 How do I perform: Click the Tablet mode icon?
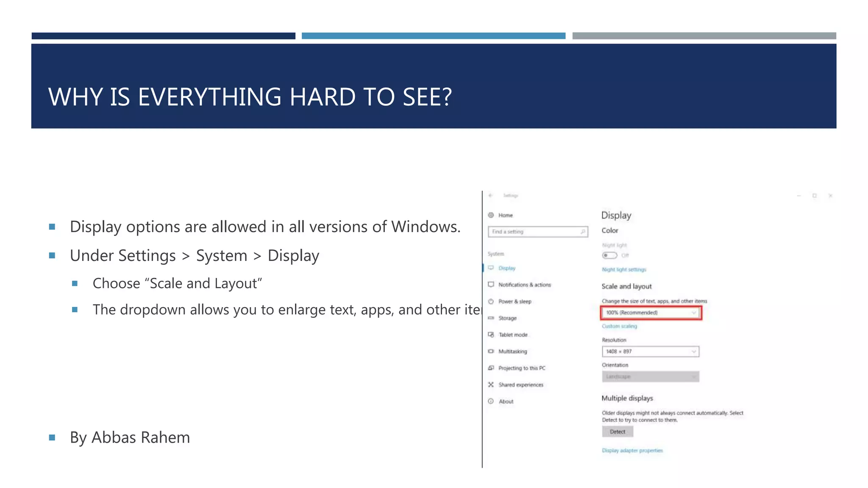[491, 335]
